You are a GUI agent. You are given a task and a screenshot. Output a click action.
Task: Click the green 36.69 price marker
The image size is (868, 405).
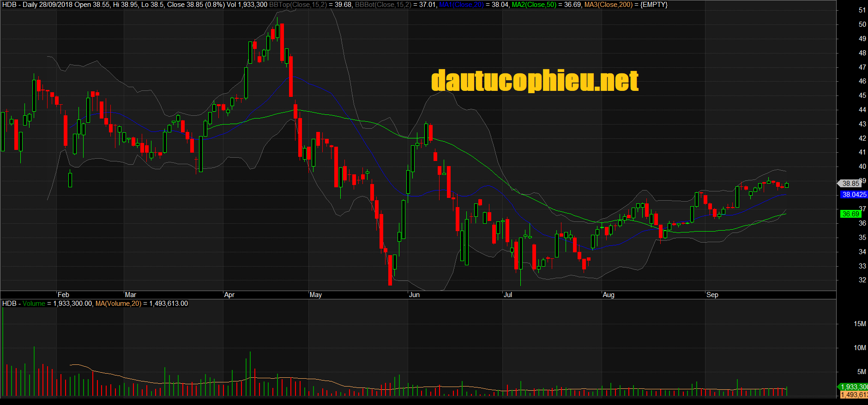[x=850, y=214]
